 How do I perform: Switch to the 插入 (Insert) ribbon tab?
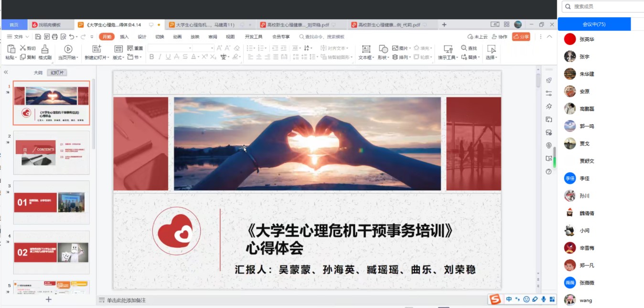click(x=124, y=37)
